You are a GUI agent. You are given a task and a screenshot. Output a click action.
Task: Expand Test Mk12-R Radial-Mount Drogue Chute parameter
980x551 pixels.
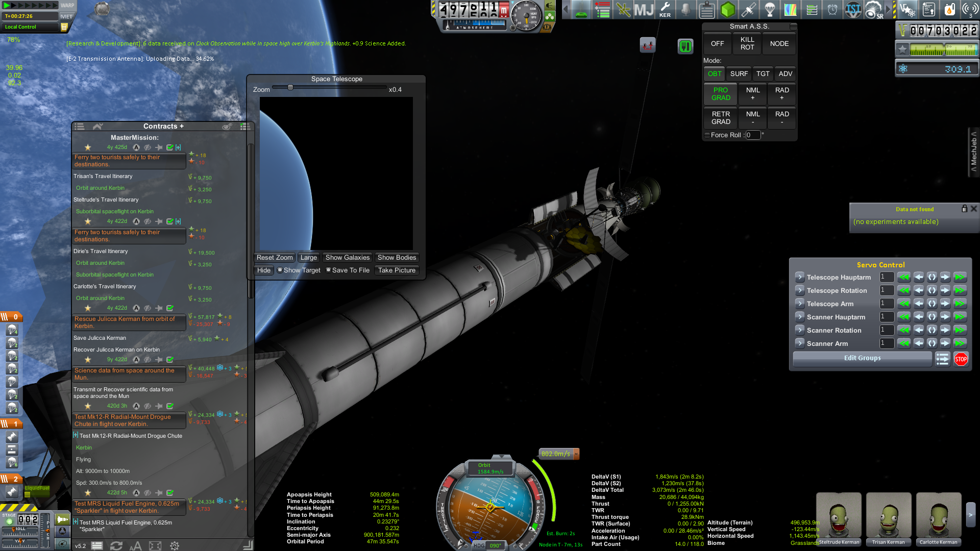click(x=76, y=435)
